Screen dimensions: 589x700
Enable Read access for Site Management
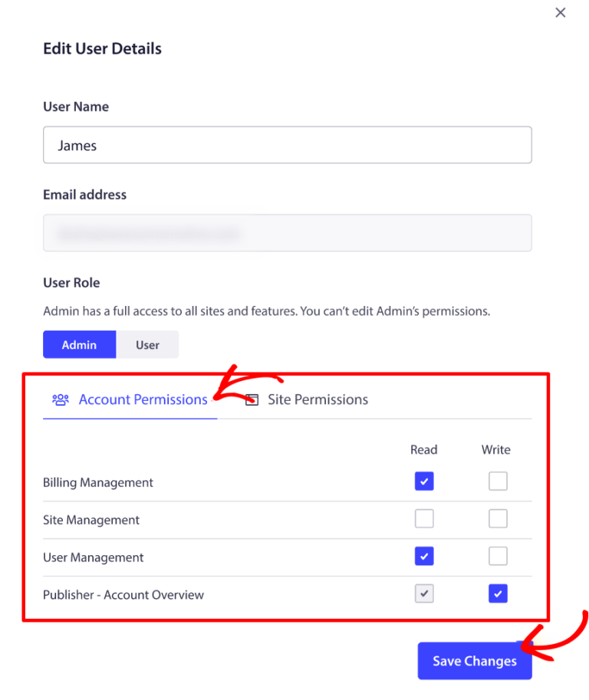click(424, 518)
